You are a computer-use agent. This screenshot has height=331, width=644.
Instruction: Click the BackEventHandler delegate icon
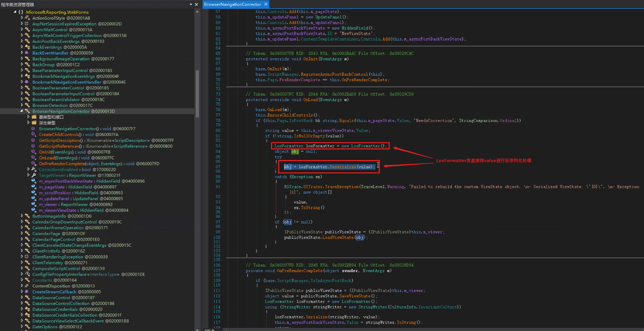coord(27,53)
